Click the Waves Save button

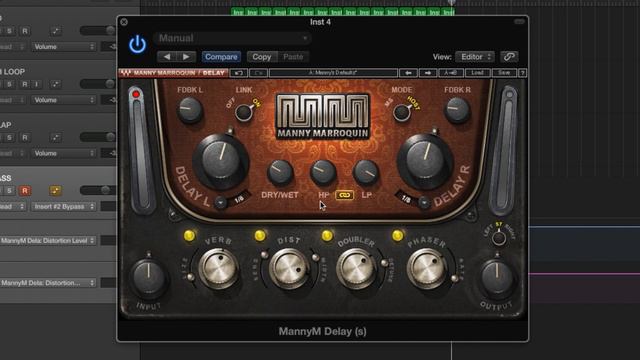click(x=504, y=73)
